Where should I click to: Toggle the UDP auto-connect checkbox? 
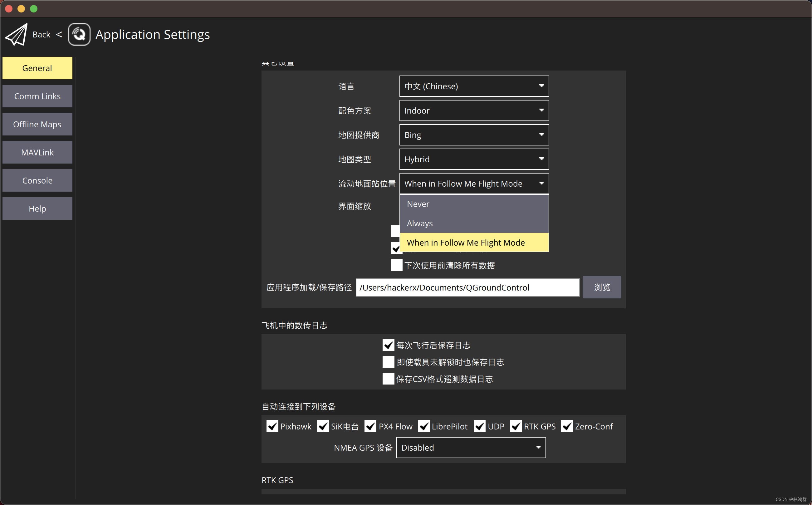pos(479,426)
